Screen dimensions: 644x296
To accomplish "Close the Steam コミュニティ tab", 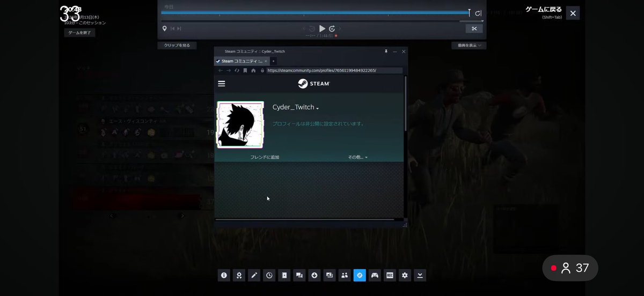I will coord(266,61).
